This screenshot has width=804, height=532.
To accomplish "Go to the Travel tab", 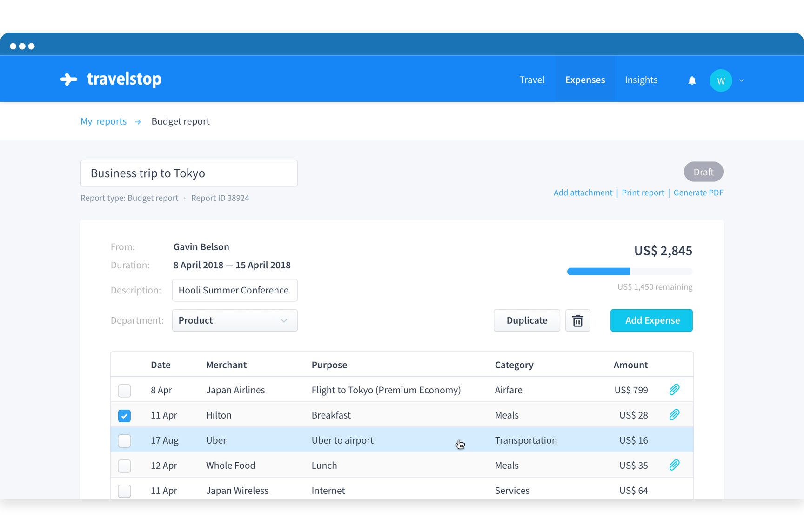I will [x=532, y=80].
